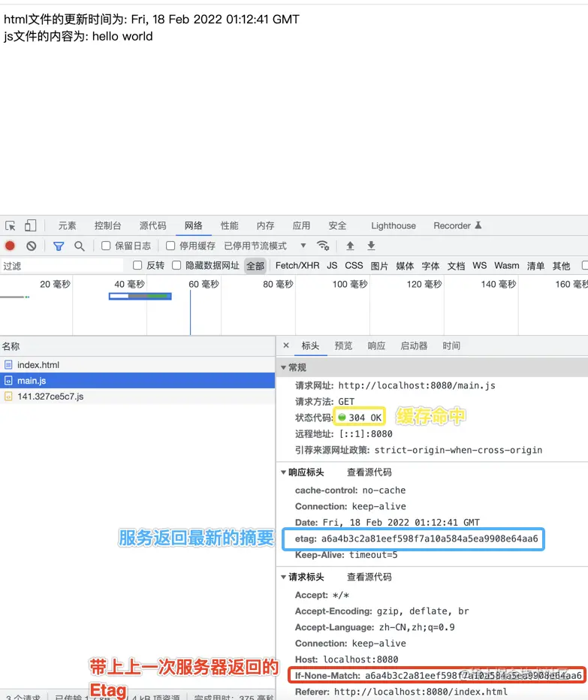The width and height of the screenshot is (588, 700).
Task: Switch to the 预览 preview tab
Action: (343, 346)
